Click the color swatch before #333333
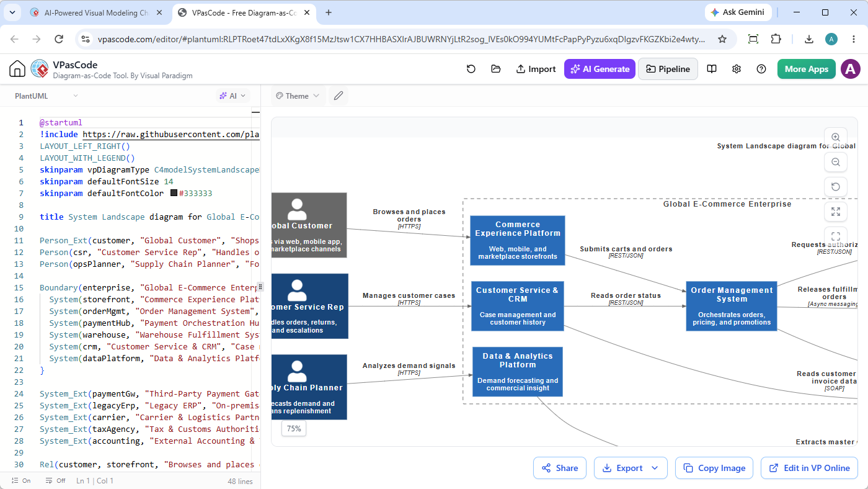The width and height of the screenshot is (868, 489). [174, 193]
